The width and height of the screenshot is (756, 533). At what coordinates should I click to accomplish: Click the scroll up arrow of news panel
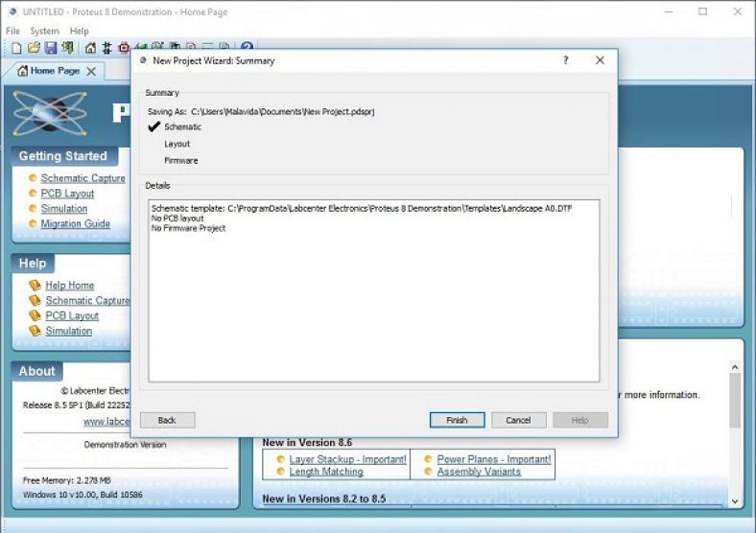(x=735, y=367)
